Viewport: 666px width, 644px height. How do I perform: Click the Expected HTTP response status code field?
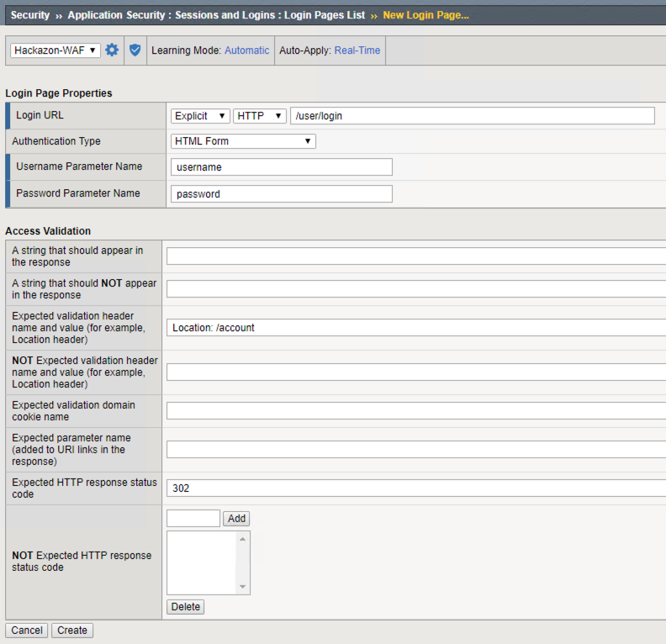[x=416, y=488]
